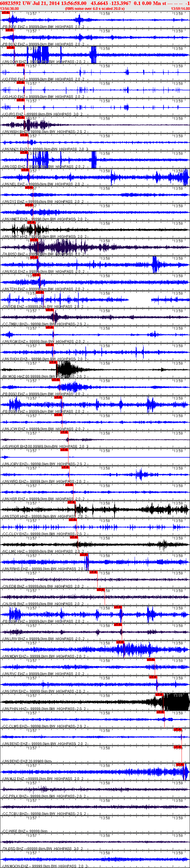190x868 pixels.
Task: Select the UW STOR HHZ station label
Action: point(45,517)
